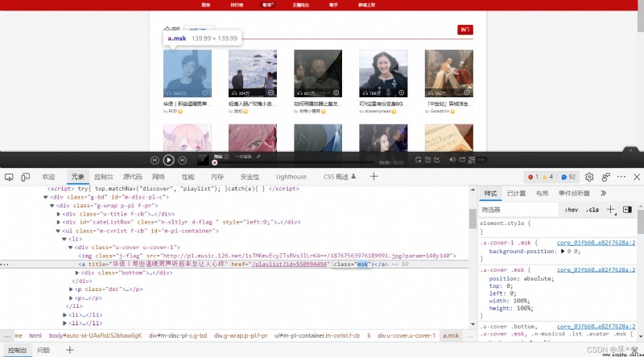Click the volume speaker icon in the player
The height and width of the screenshot is (357, 644).
pos(452,160)
